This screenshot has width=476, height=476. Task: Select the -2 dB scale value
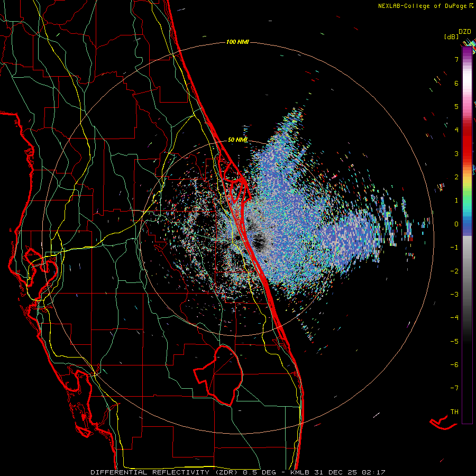click(454, 271)
